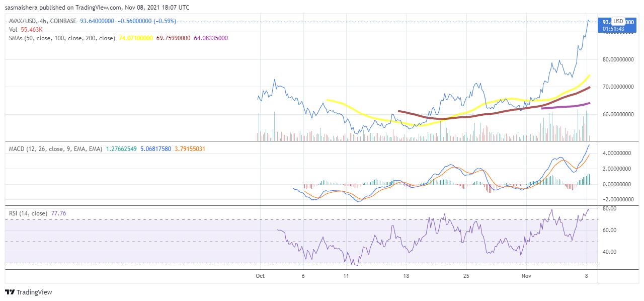Image resolution: width=644 pixels, height=301 pixels.
Task: Click the MACD histogram value 1.27662549
Action: (x=120, y=149)
